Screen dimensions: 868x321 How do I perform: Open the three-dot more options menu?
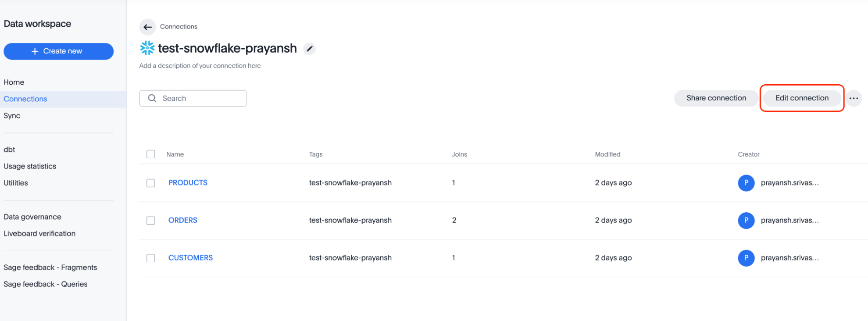point(854,98)
